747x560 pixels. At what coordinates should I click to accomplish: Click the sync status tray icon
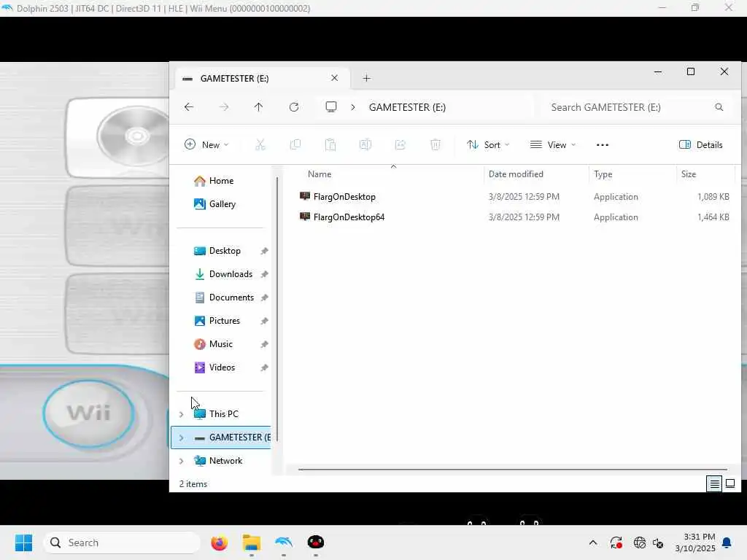click(x=616, y=542)
